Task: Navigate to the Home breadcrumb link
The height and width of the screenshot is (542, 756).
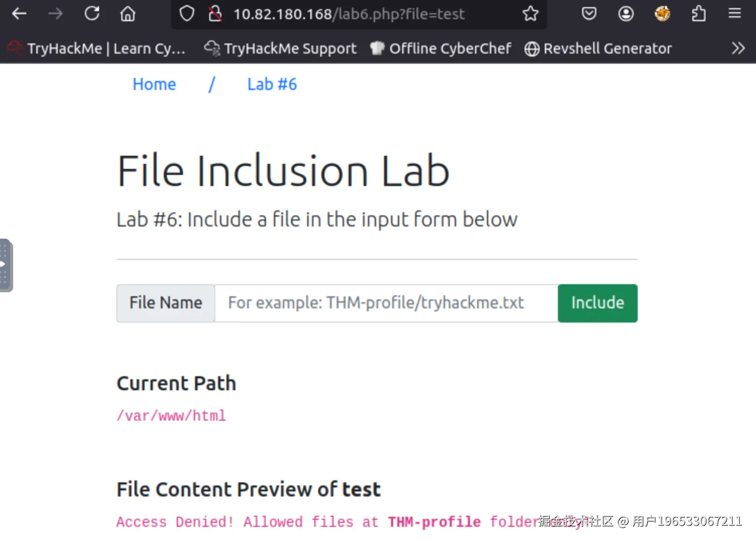Action: point(154,84)
